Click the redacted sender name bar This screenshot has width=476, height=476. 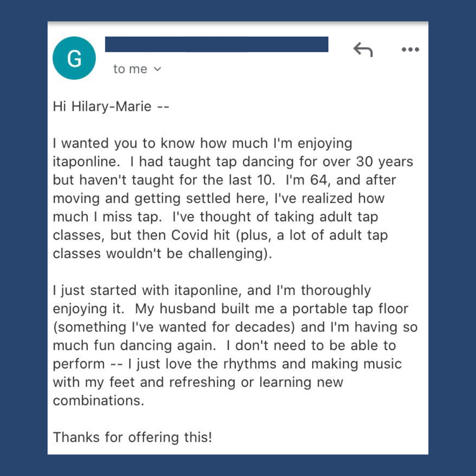pos(216,45)
